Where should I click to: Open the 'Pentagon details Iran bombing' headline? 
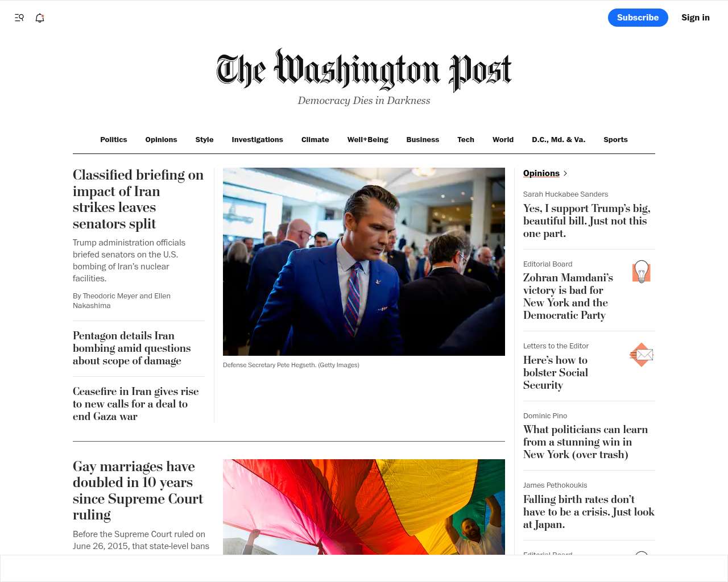pos(132,348)
